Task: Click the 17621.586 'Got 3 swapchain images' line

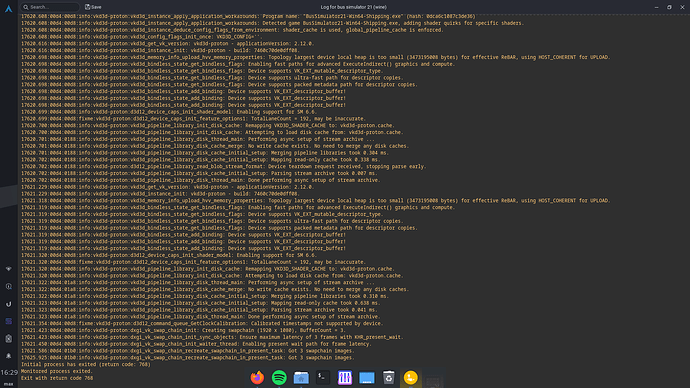Action: point(187,351)
